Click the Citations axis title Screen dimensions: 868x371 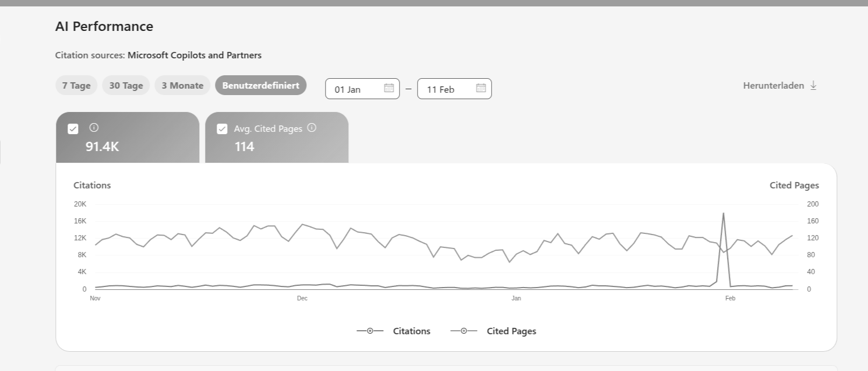click(x=92, y=185)
